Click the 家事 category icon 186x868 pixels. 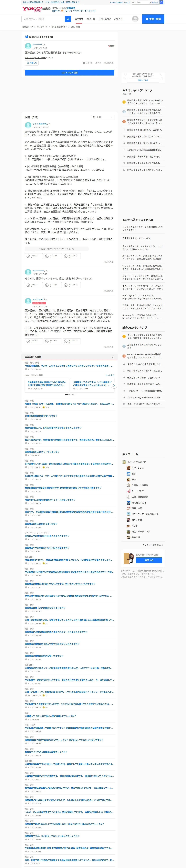[128, 473]
